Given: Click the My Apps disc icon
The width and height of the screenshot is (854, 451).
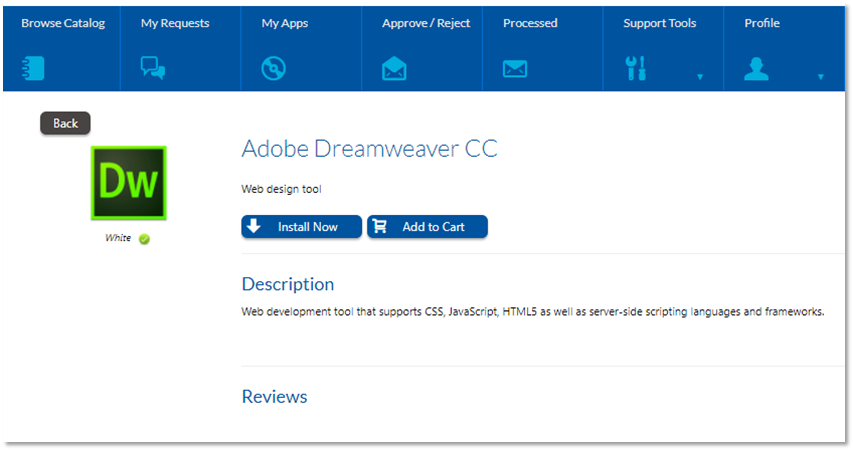Looking at the screenshot, I should click(x=273, y=68).
